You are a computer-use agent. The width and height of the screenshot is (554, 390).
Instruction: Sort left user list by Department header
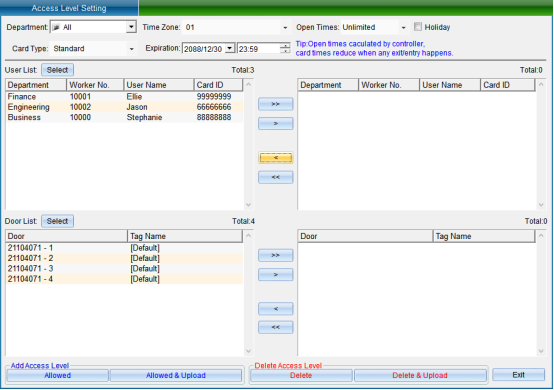tap(36, 85)
